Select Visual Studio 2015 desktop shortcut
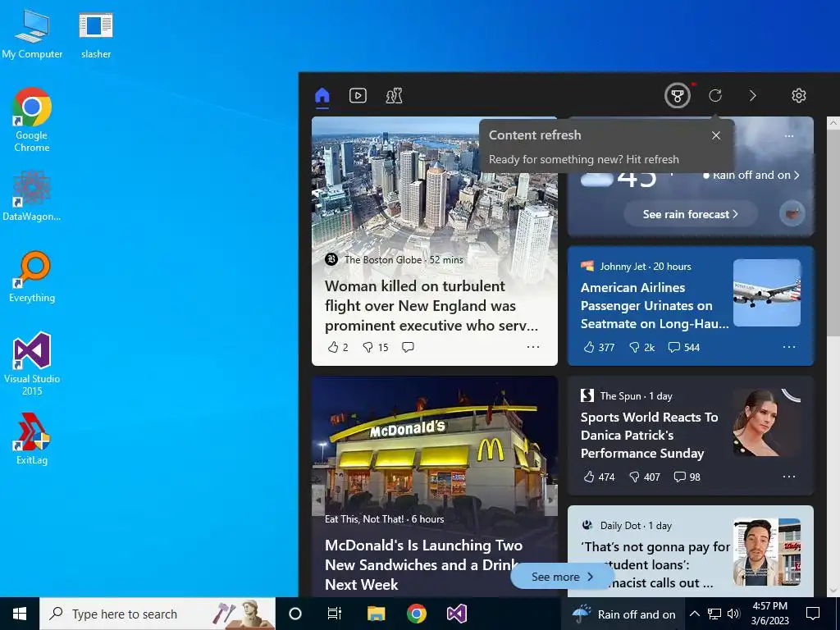The height and width of the screenshot is (630, 840). click(32, 363)
